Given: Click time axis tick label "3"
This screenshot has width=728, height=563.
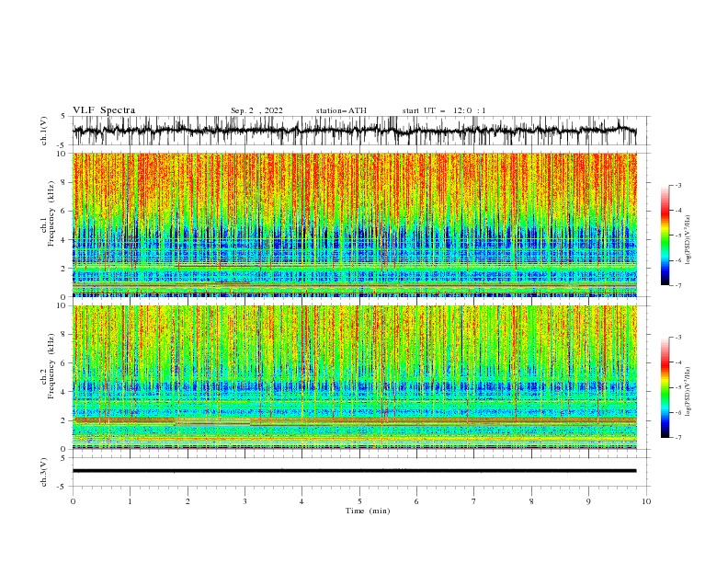Looking at the screenshot, I should 245,501.
